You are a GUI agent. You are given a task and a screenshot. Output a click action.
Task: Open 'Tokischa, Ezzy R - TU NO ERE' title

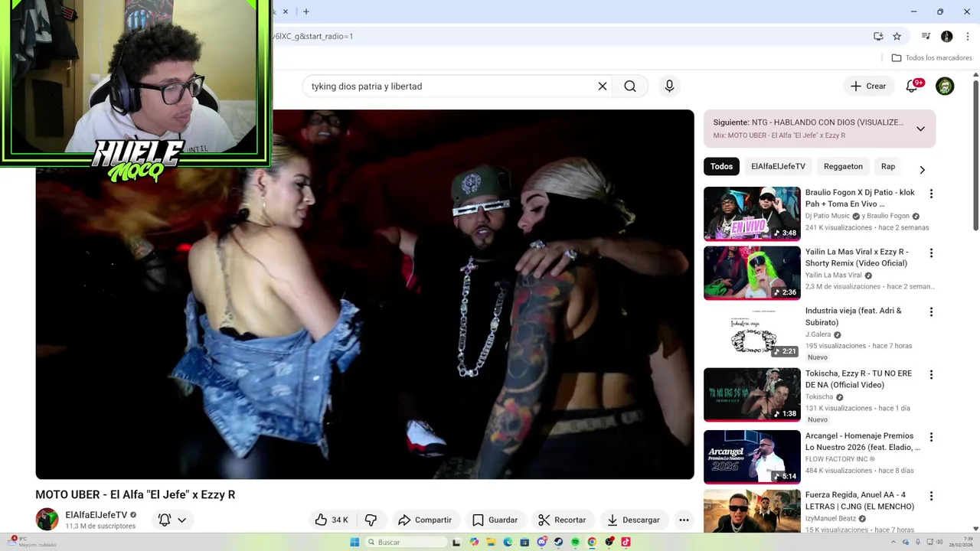pos(858,379)
